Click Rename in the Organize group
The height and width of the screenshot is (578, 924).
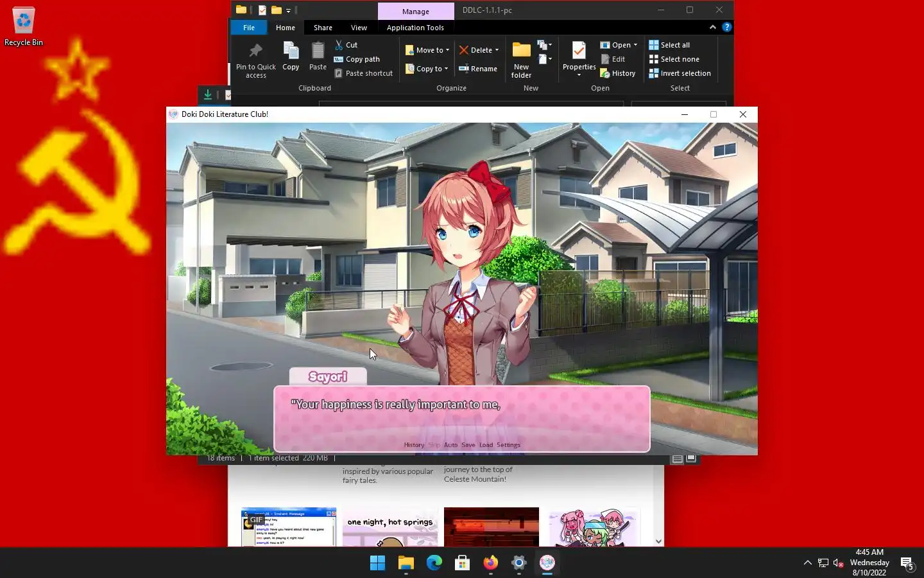478,69
